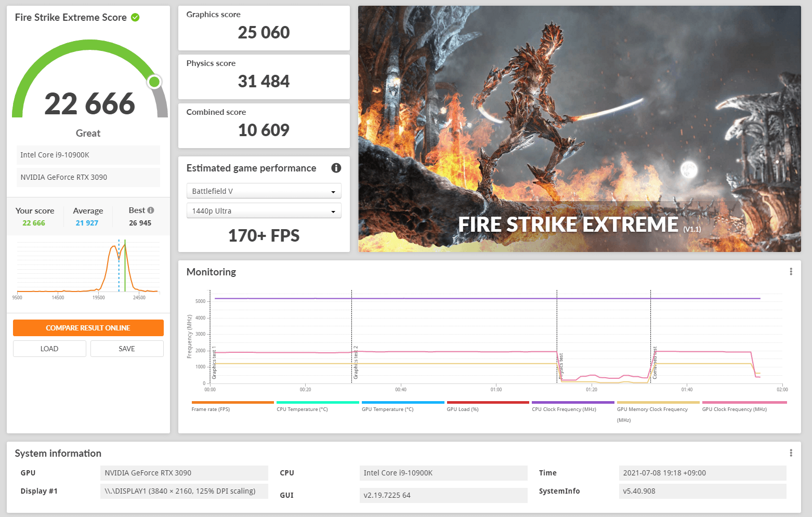
Task: Click the GPU field in System information
Action: click(x=184, y=473)
